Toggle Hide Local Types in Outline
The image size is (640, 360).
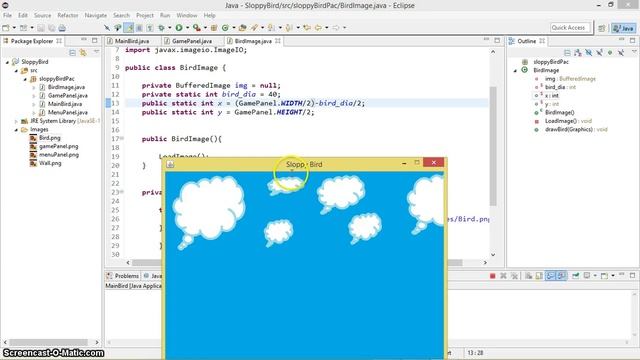point(620,53)
